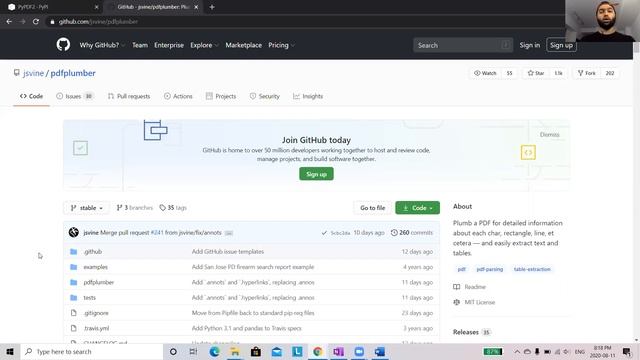Open the 35 tags link

[173, 208]
